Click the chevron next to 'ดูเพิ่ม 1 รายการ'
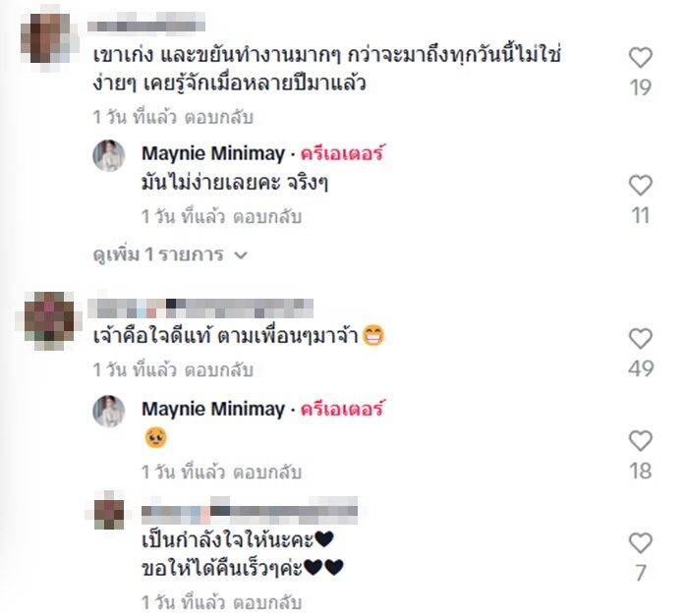688x616 pixels. coord(241,254)
